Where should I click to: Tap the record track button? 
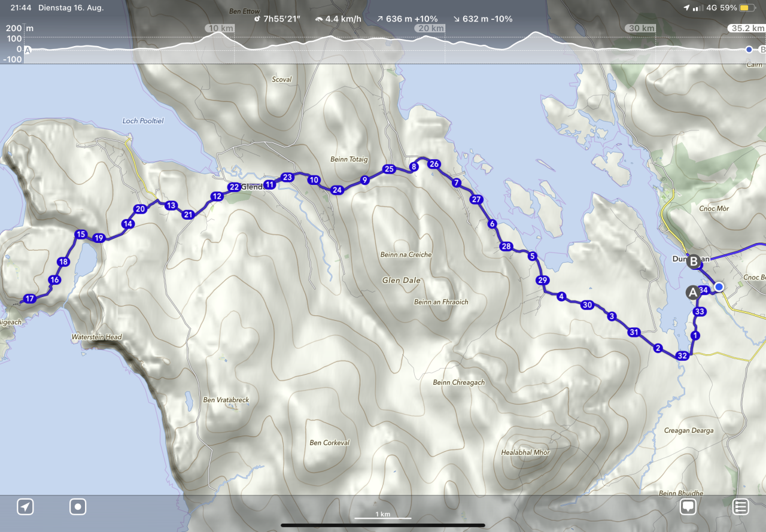(78, 507)
